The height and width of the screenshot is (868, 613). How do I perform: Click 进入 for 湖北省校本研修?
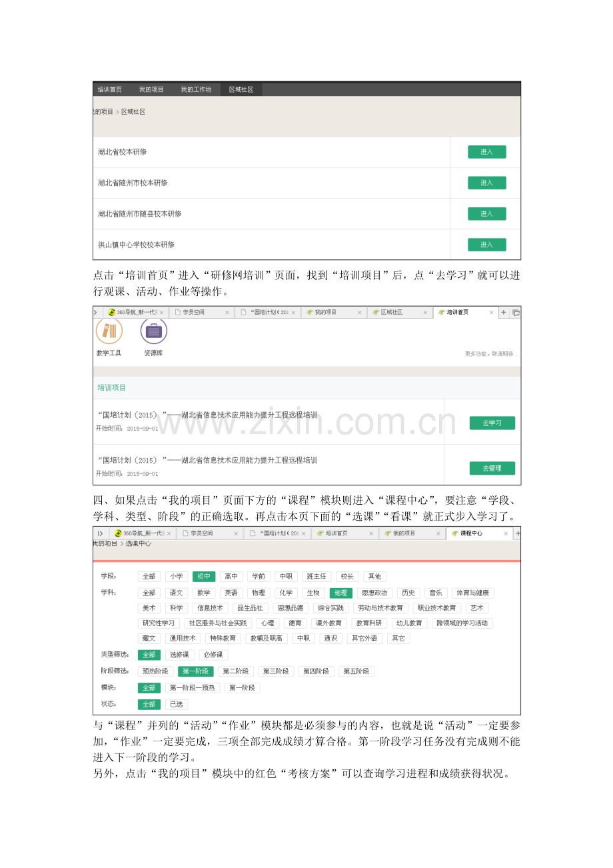click(x=486, y=152)
